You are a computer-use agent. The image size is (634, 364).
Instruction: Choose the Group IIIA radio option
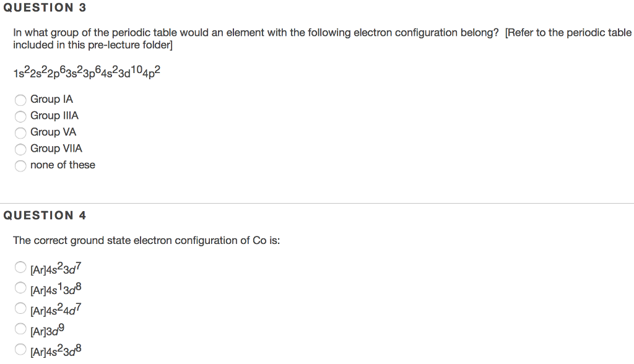(21, 116)
